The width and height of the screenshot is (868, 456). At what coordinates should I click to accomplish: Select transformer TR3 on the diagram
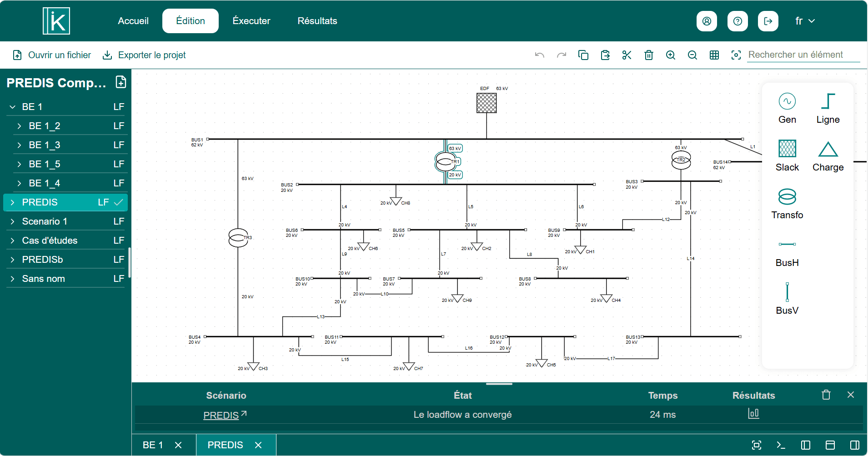(238, 238)
